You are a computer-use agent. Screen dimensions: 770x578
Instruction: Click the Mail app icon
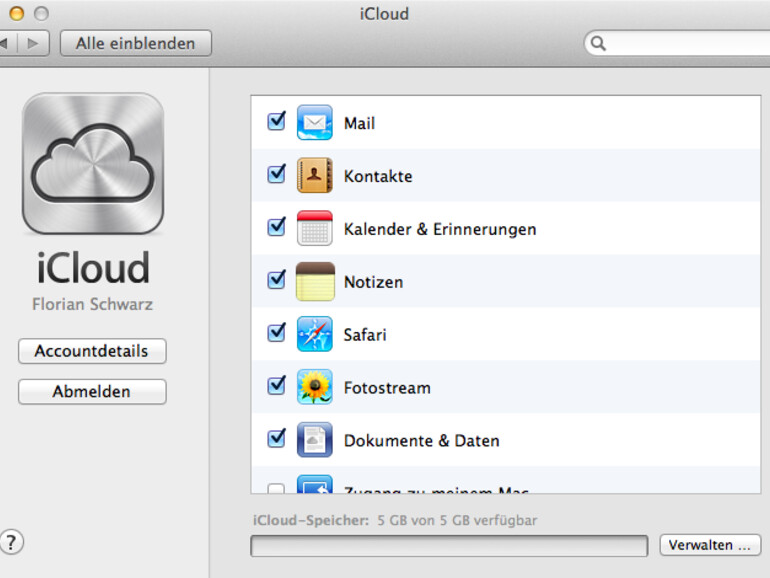(314, 122)
